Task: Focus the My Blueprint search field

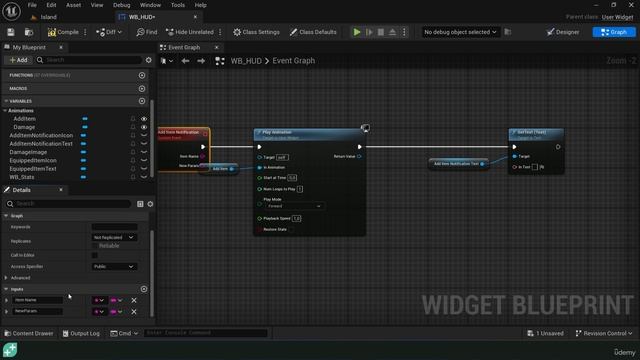Action: (89, 60)
